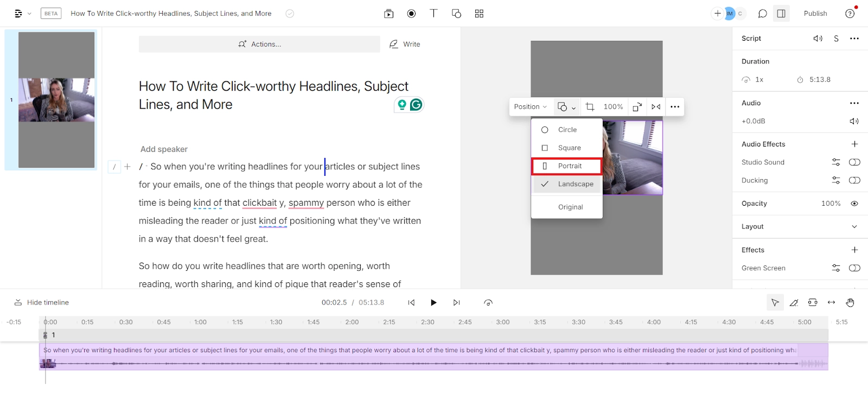The width and height of the screenshot is (868, 393).
Task: Open the main menu icon at top left
Action: (x=18, y=14)
